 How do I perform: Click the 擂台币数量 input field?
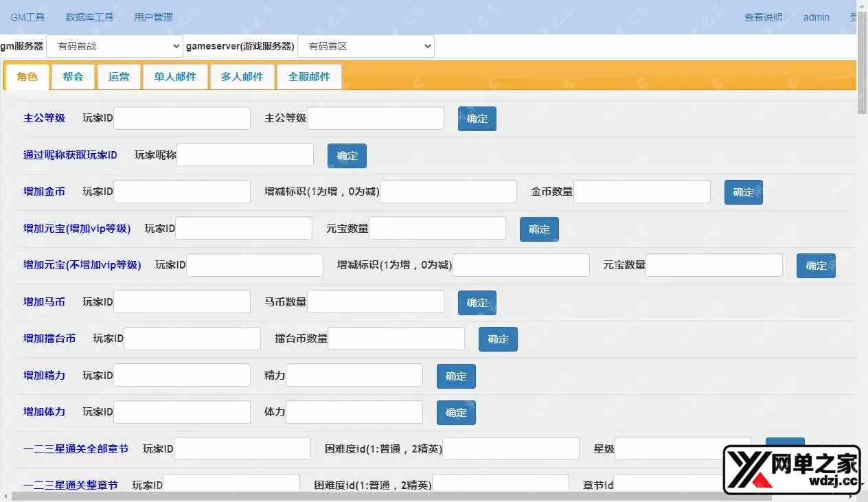pos(396,339)
